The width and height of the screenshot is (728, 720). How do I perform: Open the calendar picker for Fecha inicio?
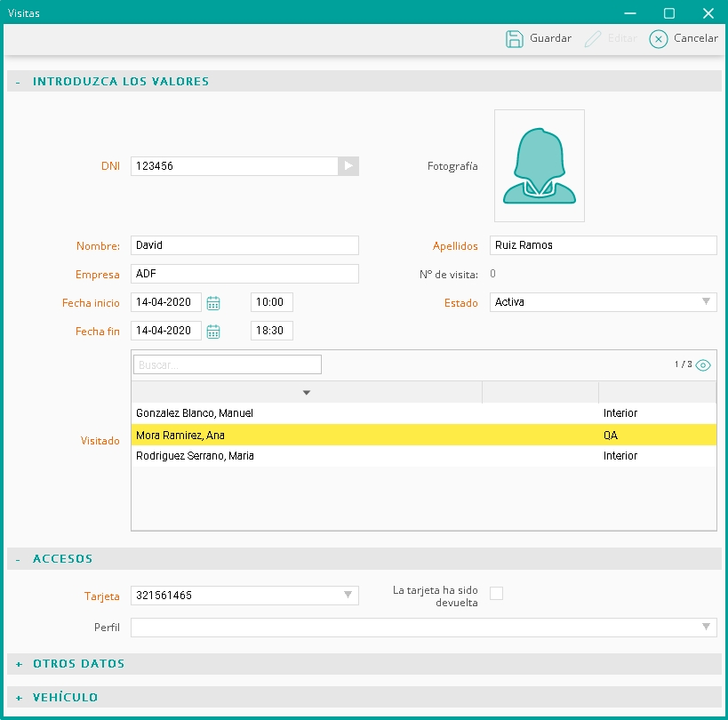[213, 303]
